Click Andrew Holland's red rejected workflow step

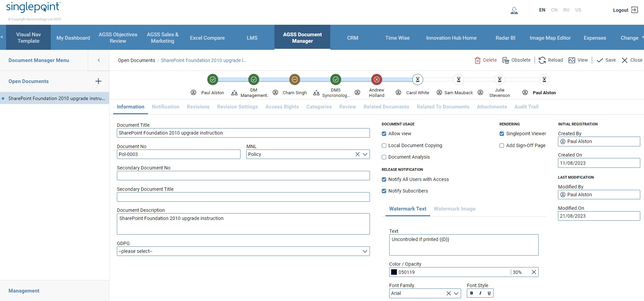pos(377,80)
